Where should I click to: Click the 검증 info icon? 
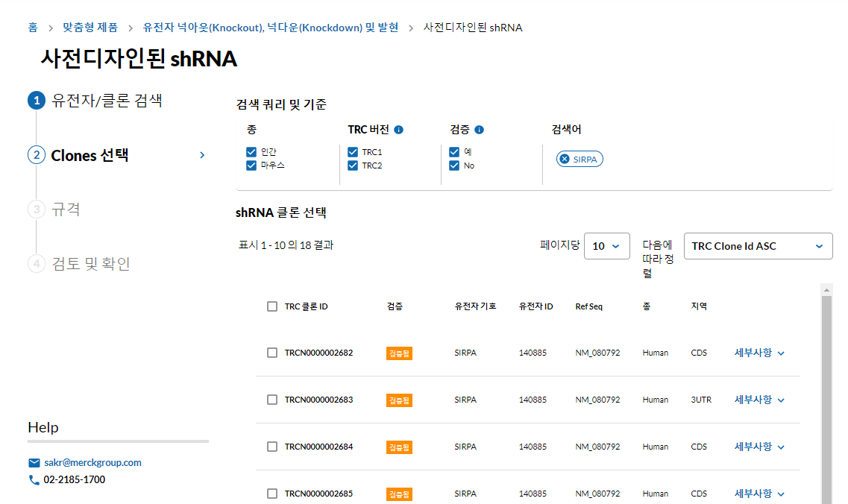click(x=479, y=130)
